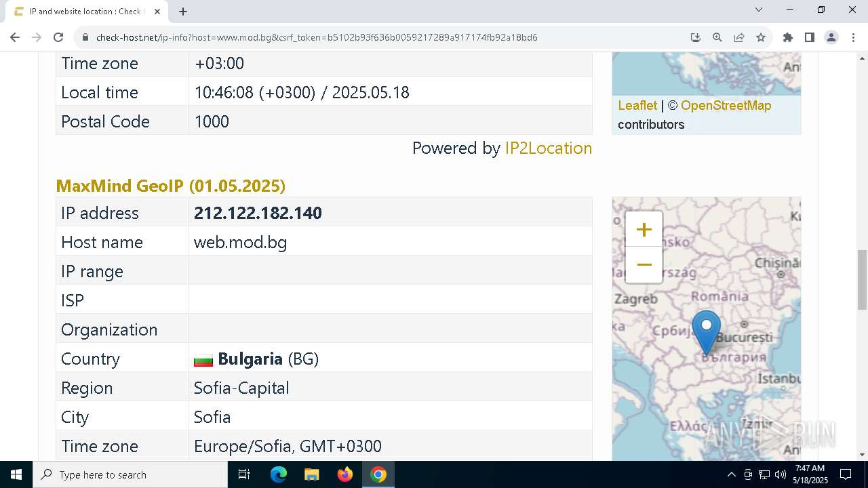Click the scrollbar down arrow
The width and height of the screenshot is (868, 488).
click(x=862, y=455)
